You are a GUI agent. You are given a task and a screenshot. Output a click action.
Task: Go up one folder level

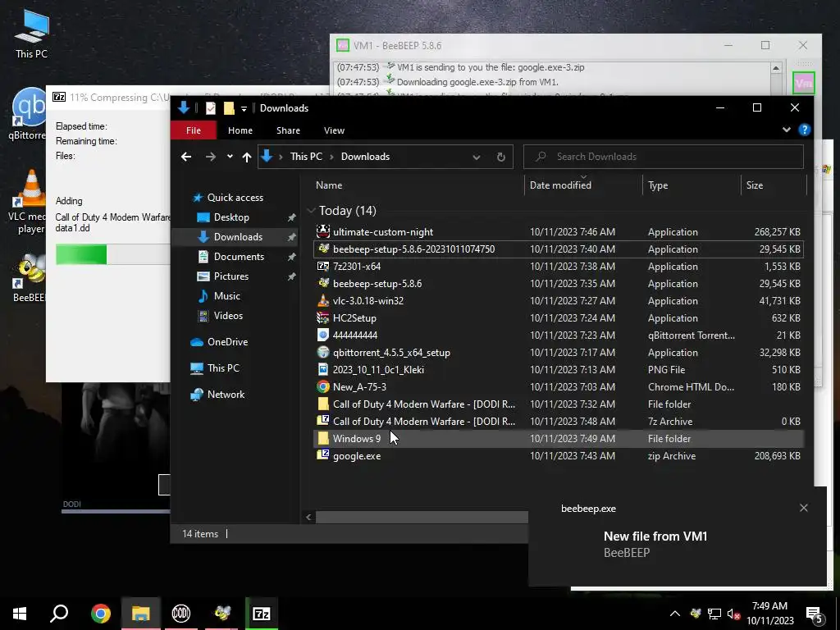click(246, 157)
